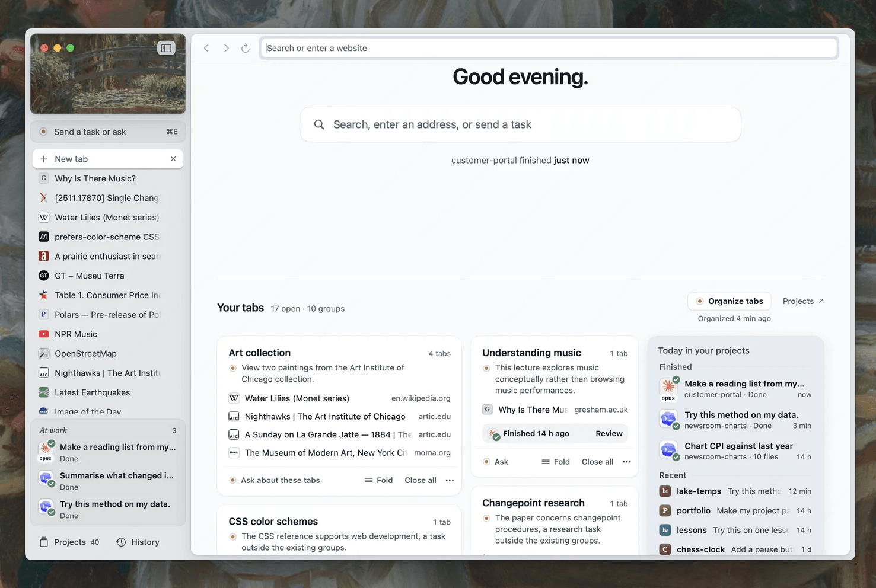Viewport: 876px width, 588px height.
Task: Open Summarise what changed task in At work
Action: click(108, 481)
